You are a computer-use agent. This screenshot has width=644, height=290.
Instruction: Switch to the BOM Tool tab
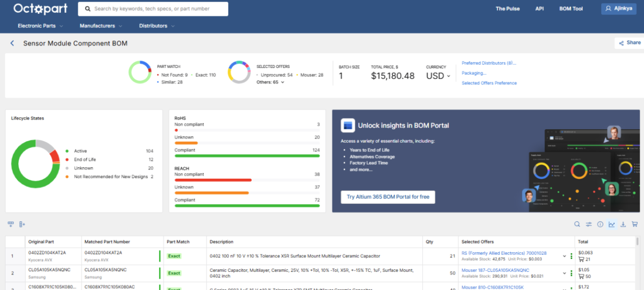point(571,8)
